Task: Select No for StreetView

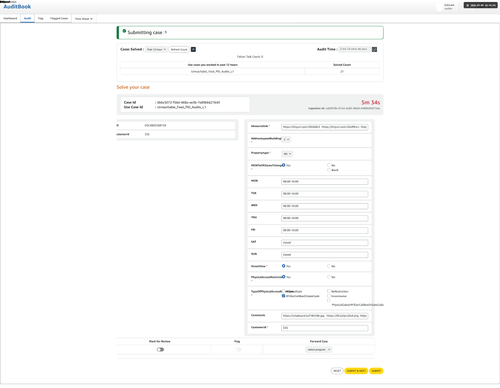Action: pyautogui.click(x=329, y=266)
